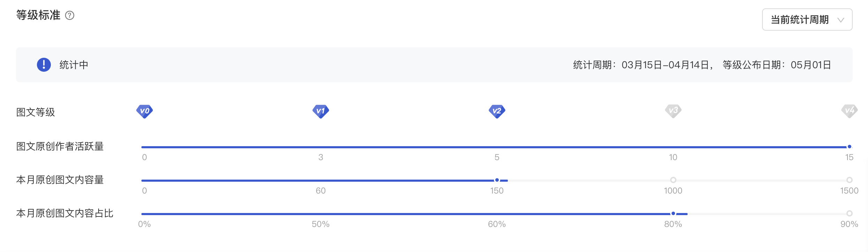The width and height of the screenshot is (868, 252).
Task: Open the help icon beside 等级标准
Action: pos(70,15)
